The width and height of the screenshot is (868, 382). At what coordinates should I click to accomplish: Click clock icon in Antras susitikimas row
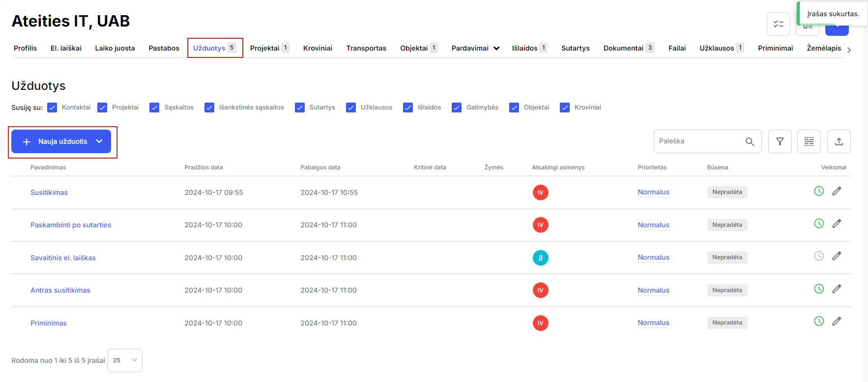(x=819, y=289)
